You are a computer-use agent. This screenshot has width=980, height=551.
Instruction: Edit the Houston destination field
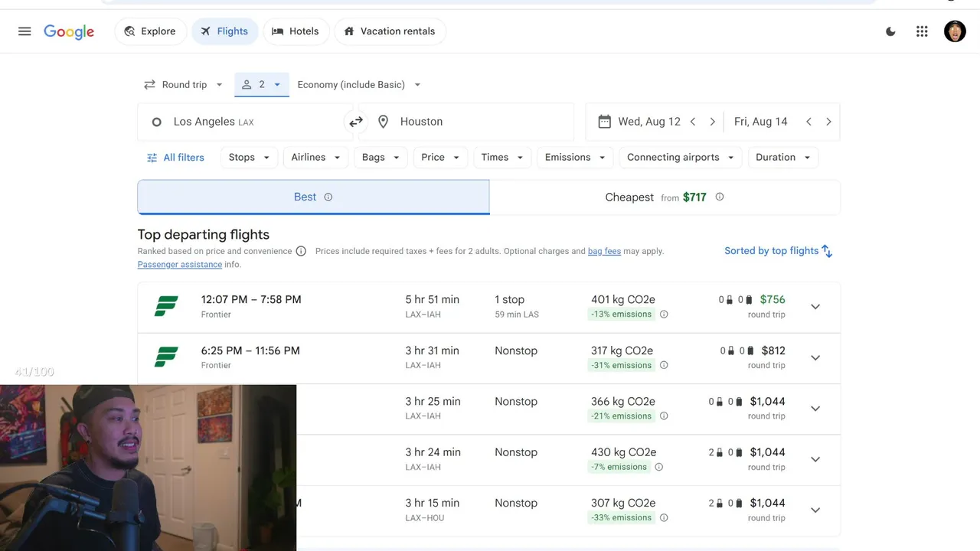466,122
